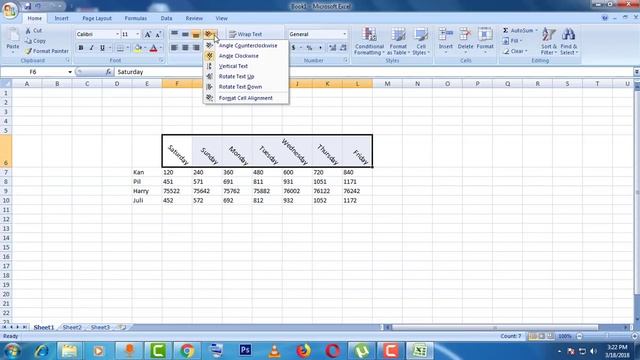Activate the Format Painter
Image resolution: width=640 pixels, height=360 pixels.
click(47, 51)
